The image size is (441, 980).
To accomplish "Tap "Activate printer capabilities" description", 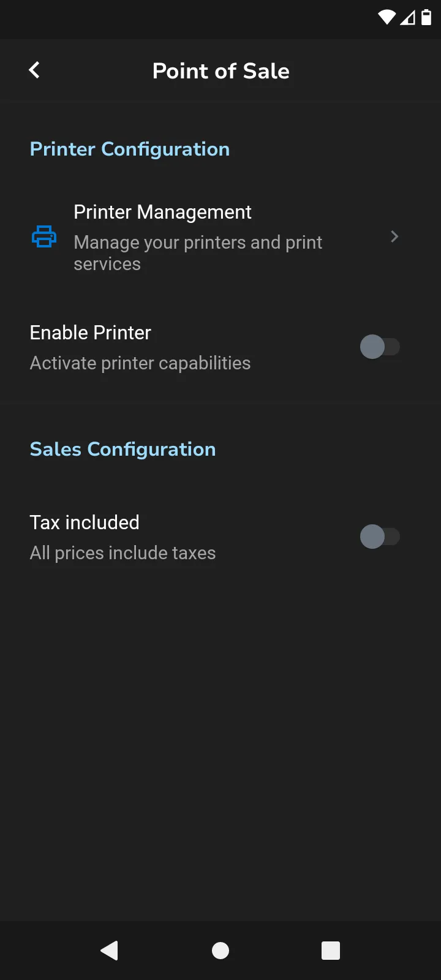I will (x=140, y=363).
